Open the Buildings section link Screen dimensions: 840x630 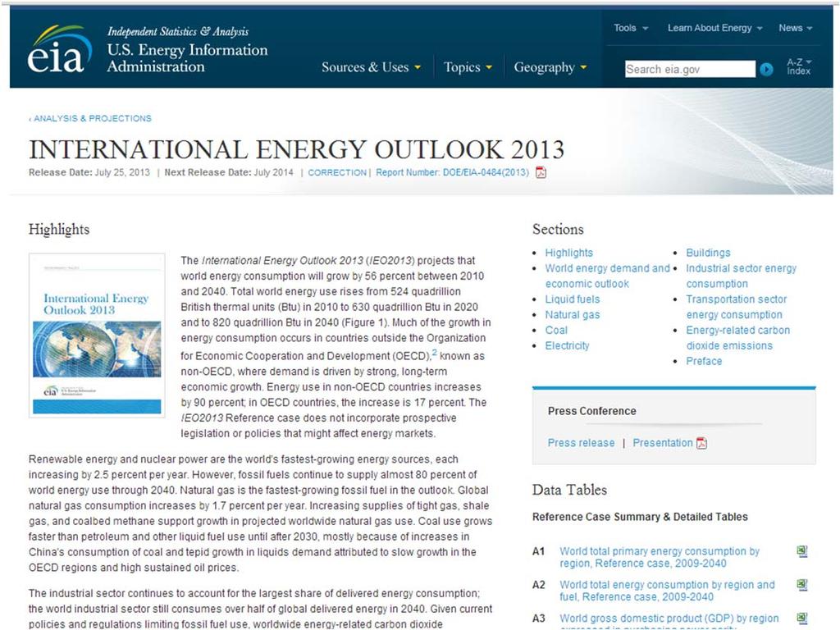(x=708, y=253)
